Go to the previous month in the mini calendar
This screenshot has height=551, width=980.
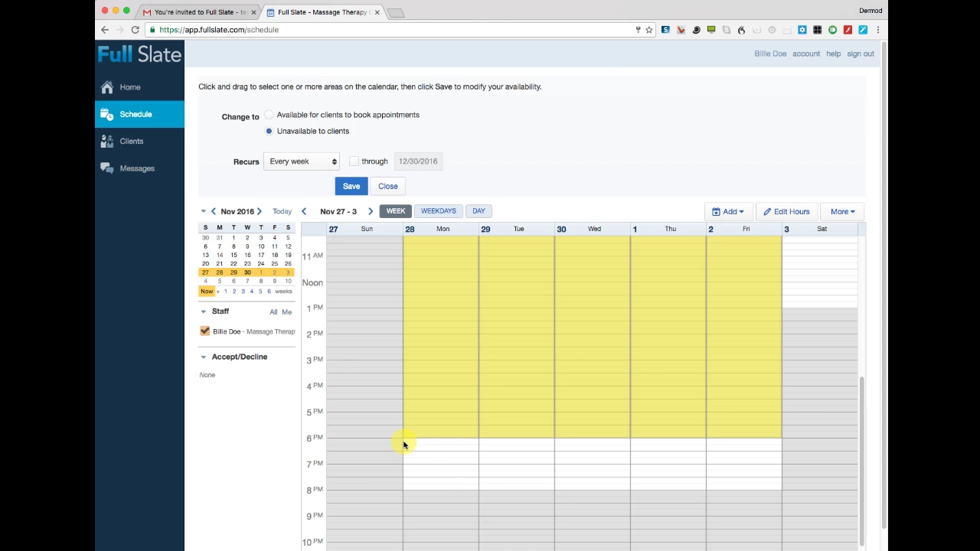(214, 212)
